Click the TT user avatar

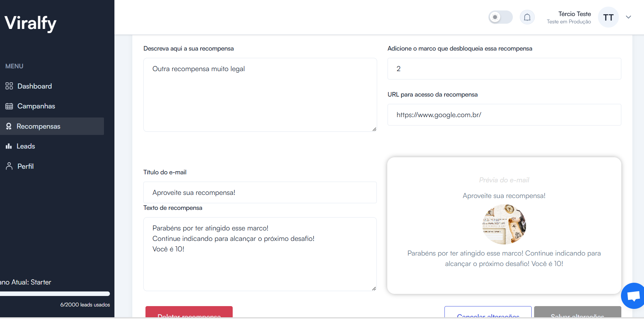click(x=608, y=17)
